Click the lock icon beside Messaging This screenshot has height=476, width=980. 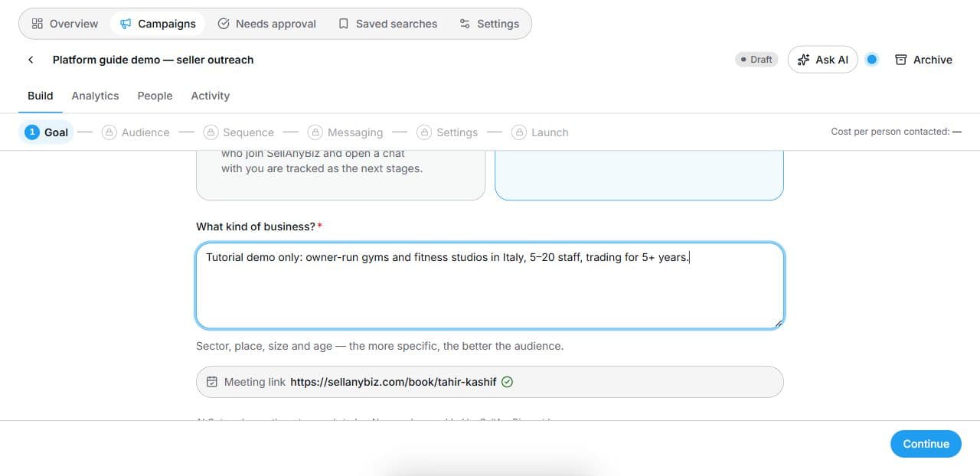[315, 132]
